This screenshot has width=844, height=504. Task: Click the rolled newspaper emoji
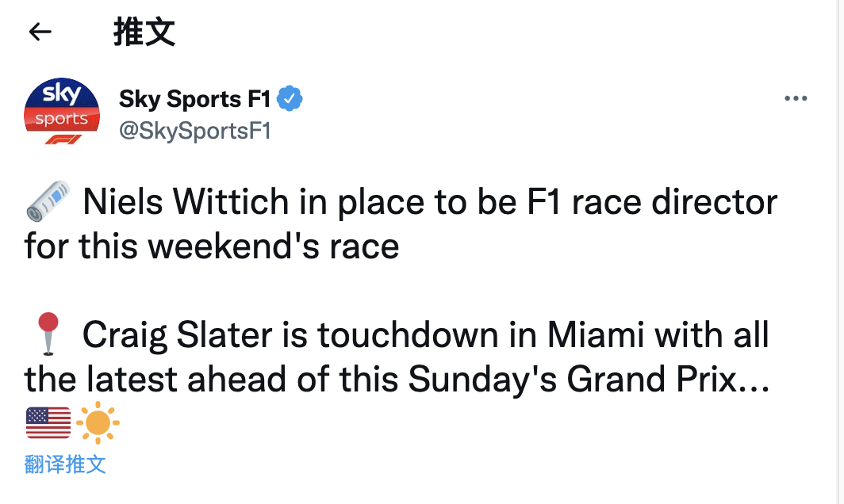(48, 202)
